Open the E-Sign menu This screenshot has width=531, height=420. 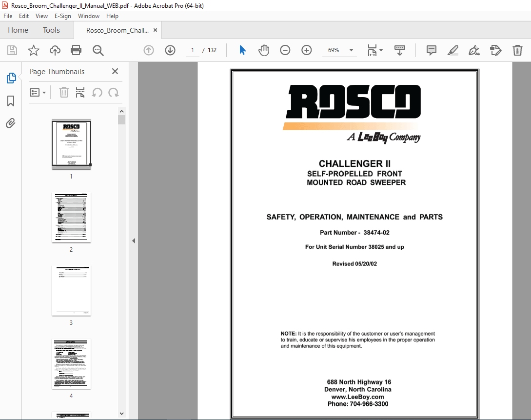coord(63,16)
